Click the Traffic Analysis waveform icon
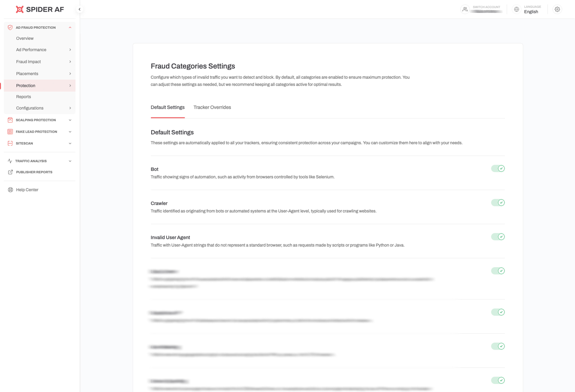 pyautogui.click(x=10, y=161)
